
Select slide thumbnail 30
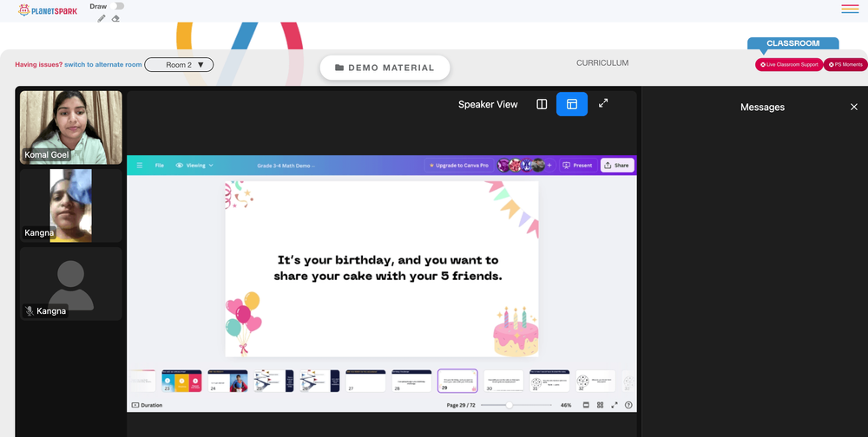pos(503,382)
